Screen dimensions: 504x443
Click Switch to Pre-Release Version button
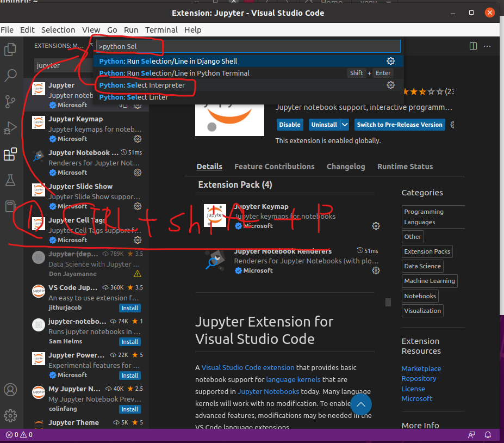click(400, 125)
